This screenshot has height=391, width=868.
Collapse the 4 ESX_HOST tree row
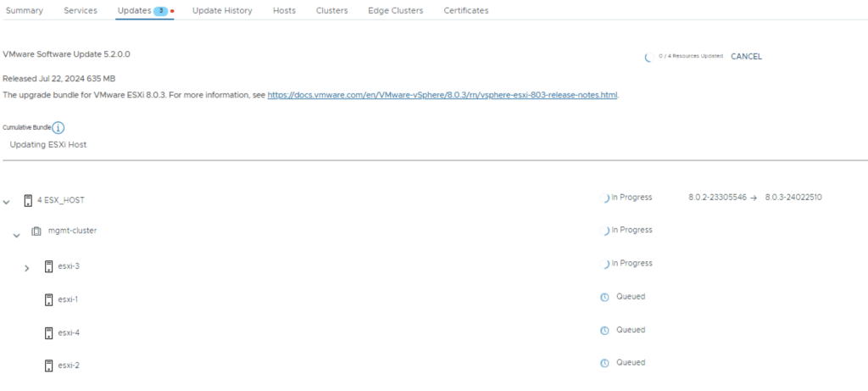[x=7, y=202]
